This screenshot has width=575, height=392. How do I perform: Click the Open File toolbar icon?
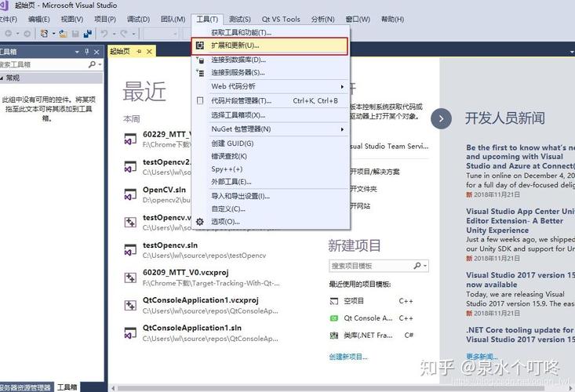point(63,34)
